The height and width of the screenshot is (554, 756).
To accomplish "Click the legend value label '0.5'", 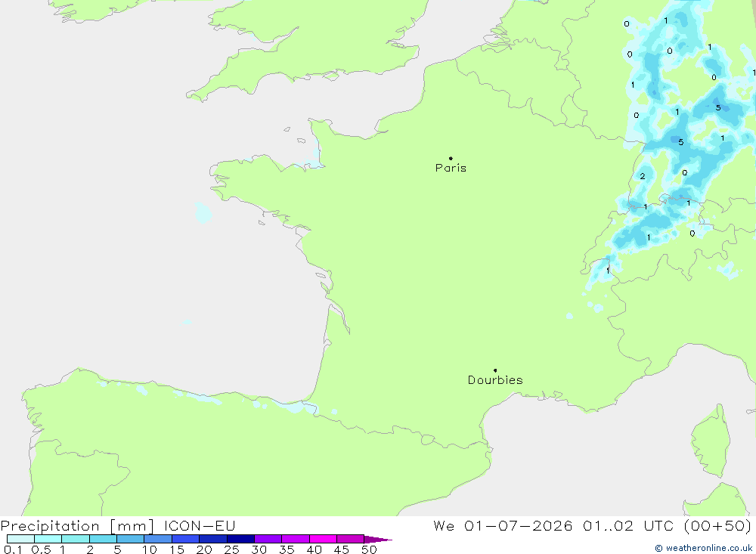I will 41,549.
